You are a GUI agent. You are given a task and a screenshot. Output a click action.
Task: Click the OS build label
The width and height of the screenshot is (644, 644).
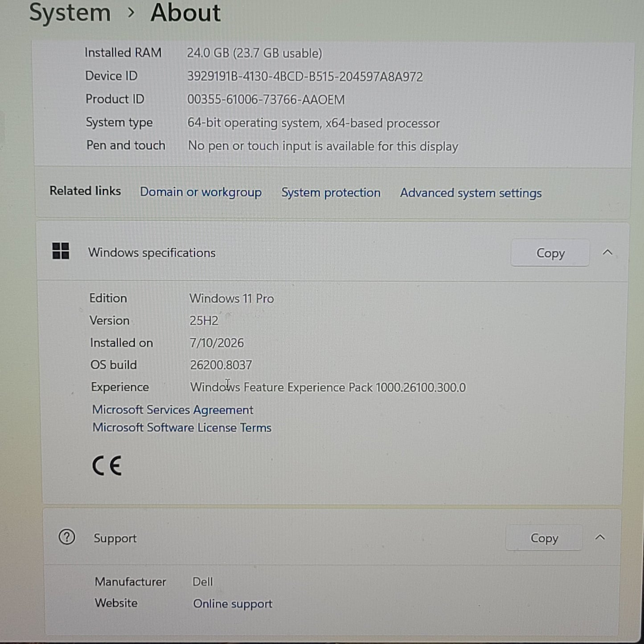tap(114, 365)
